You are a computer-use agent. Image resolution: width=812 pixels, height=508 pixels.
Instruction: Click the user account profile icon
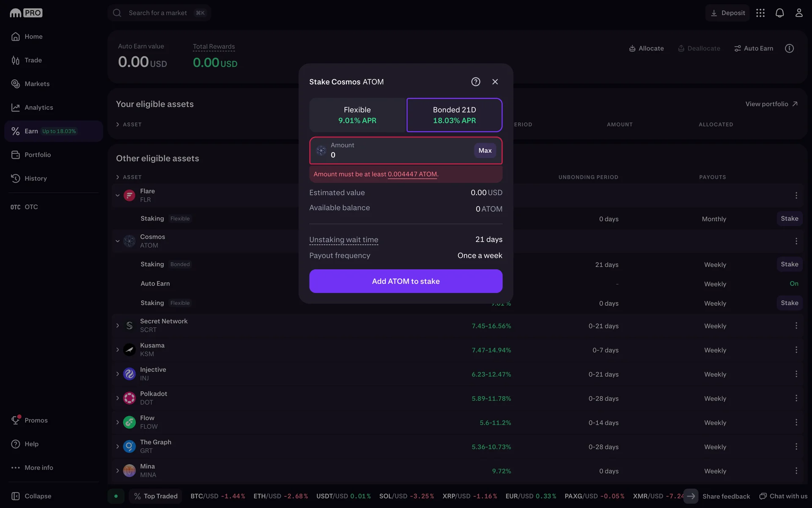point(798,13)
